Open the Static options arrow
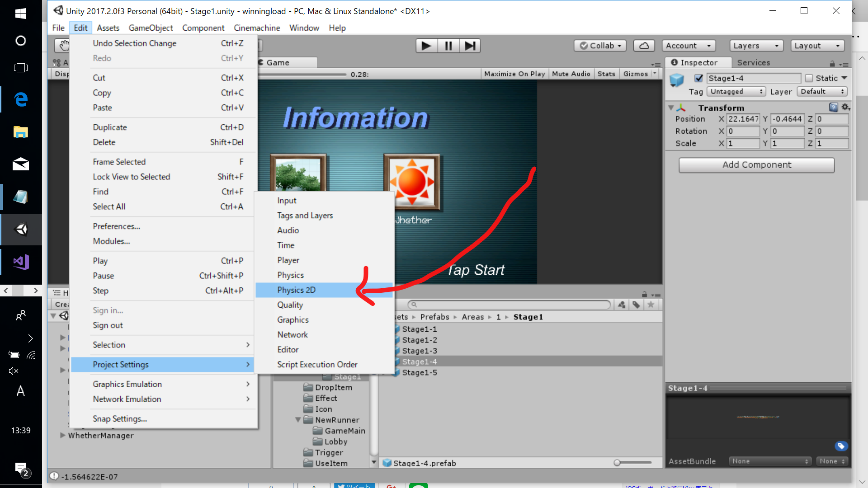The width and height of the screenshot is (868, 488). tap(844, 78)
